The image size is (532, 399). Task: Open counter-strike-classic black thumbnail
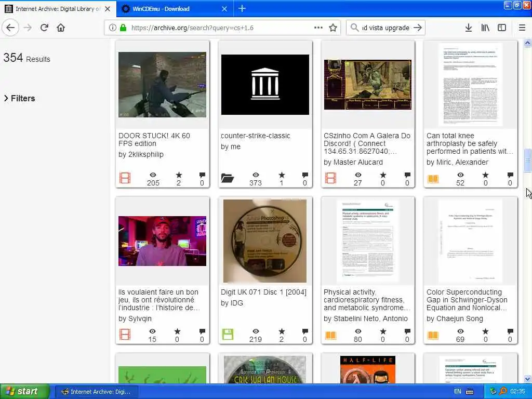pos(265,85)
